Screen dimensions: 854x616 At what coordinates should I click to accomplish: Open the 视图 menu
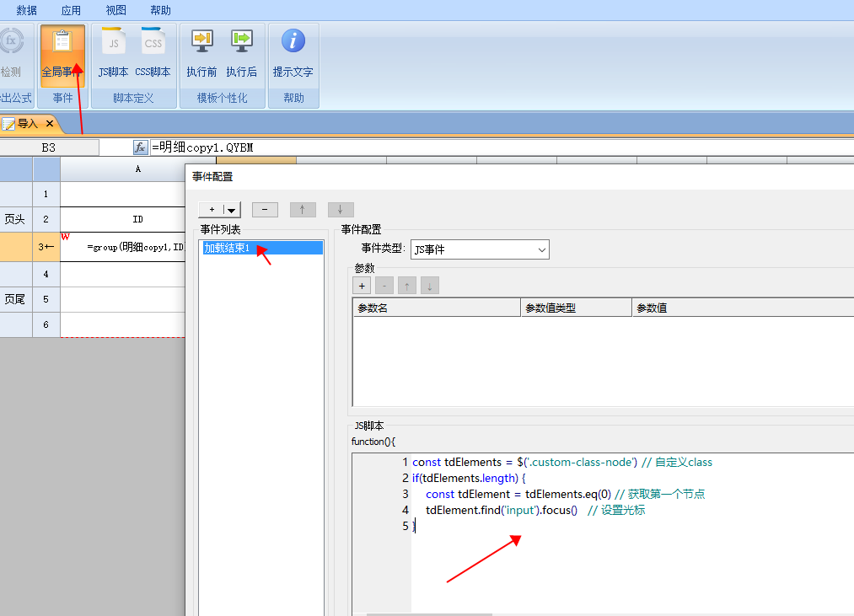[116, 10]
